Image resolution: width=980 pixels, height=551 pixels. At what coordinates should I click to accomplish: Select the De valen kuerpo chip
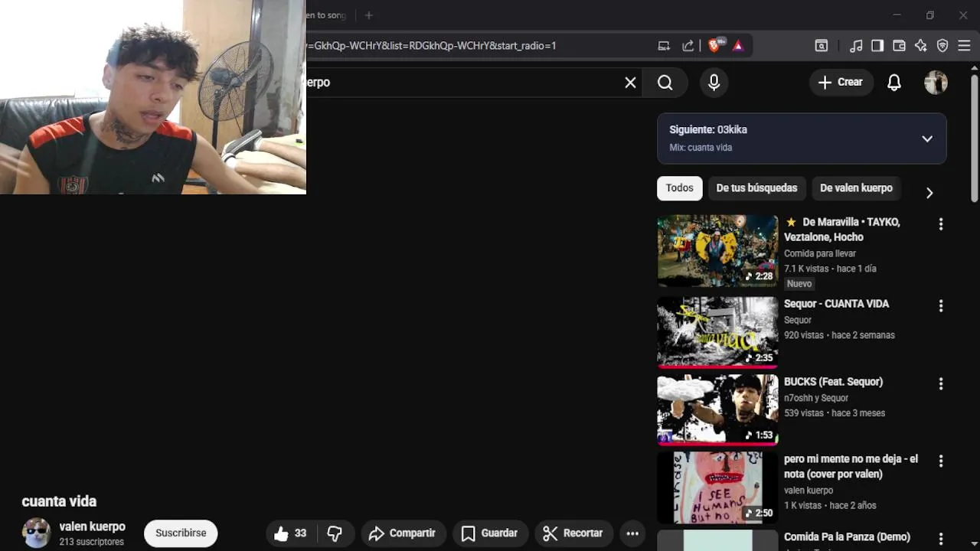click(x=856, y=187)
